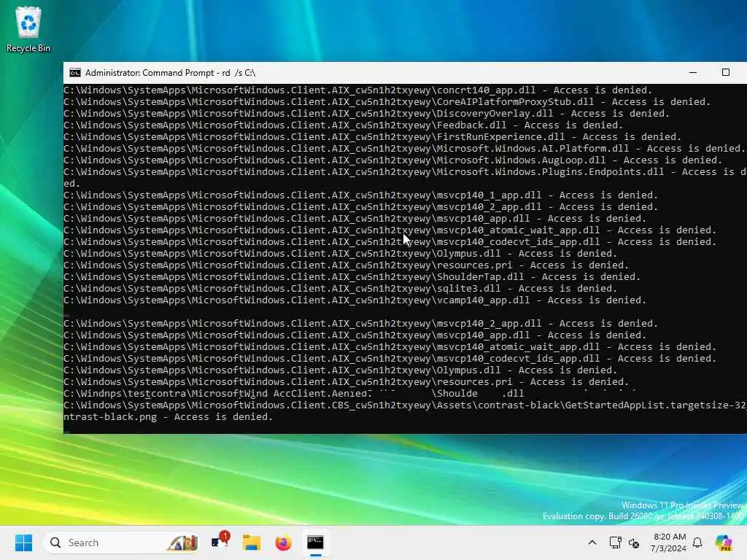Switch to Command Prompt taskbar icon
This screenshot has width=747, height=560.
pyautogui.click(x=315, y=542)
